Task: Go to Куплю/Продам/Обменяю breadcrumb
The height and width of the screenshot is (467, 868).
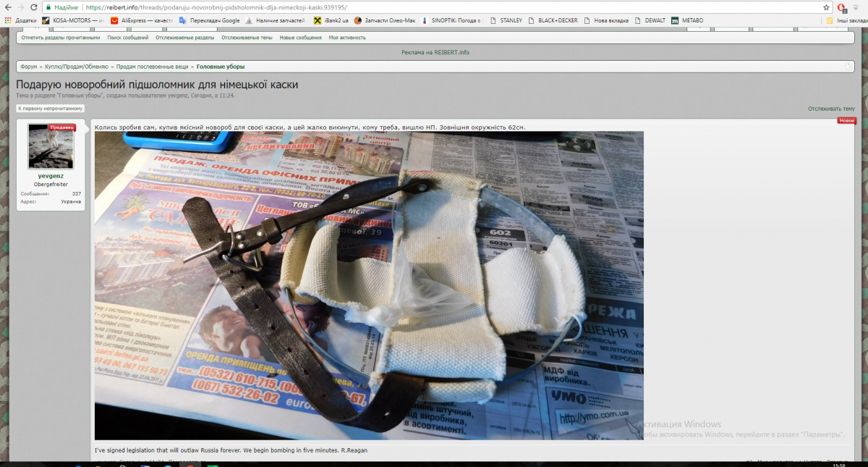Action: coord(77,67)
